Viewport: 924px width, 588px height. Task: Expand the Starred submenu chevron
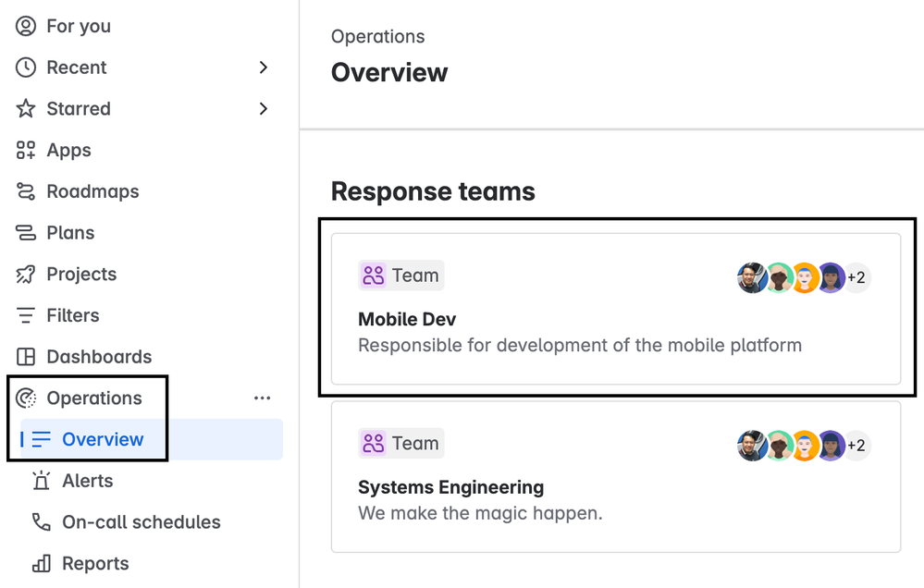click(x=264, y=109)
